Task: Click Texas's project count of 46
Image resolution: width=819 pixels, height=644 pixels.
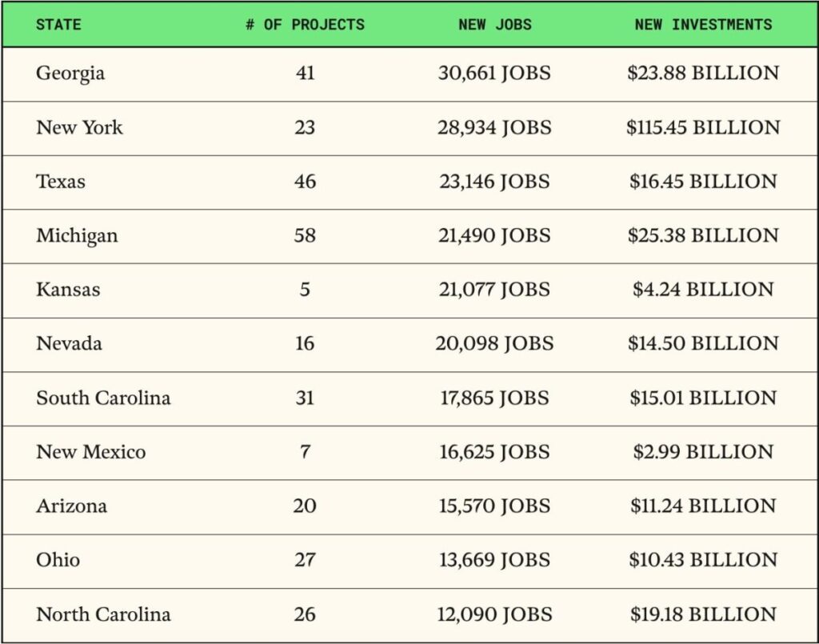Action: 305,182
